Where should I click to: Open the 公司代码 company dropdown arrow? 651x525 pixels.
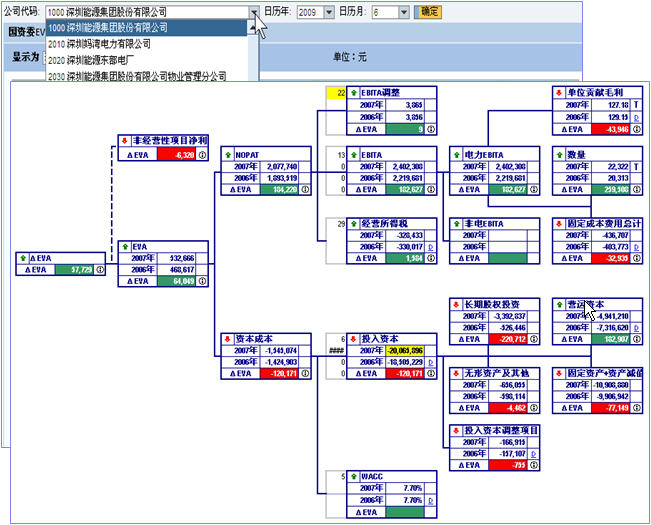tap(254, 12)
